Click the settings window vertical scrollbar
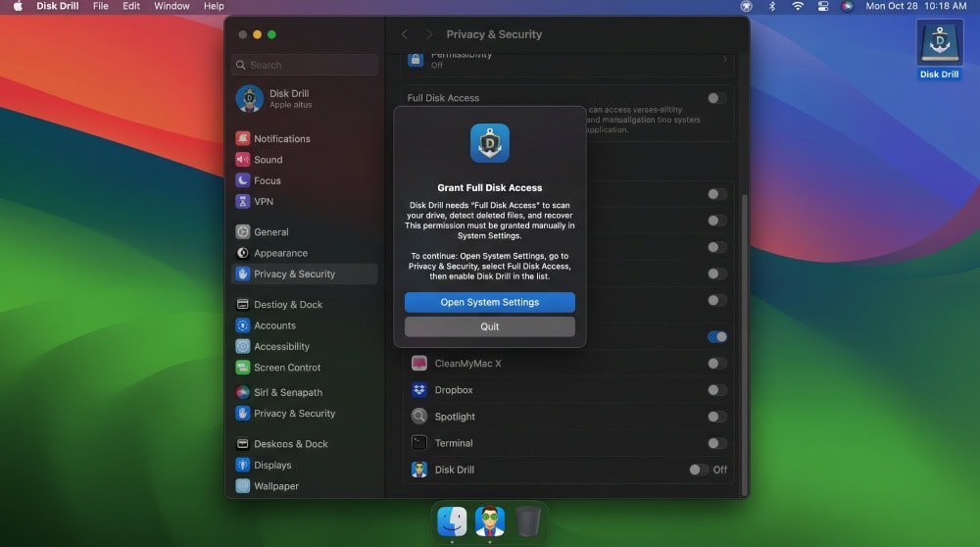The image size is (980, 547). [x=744, y=344]
